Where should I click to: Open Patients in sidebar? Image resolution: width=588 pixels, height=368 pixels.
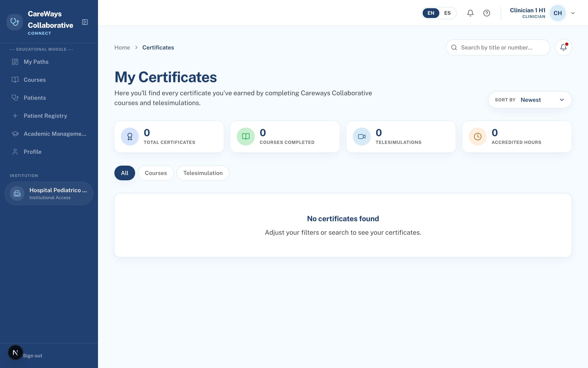(49, 98)
